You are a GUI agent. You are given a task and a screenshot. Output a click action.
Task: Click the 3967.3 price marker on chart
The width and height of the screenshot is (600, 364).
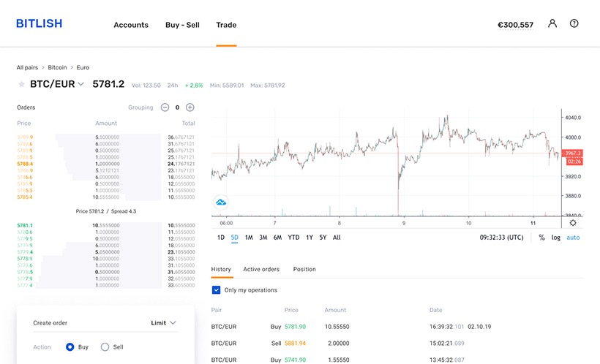coord(573,153)
